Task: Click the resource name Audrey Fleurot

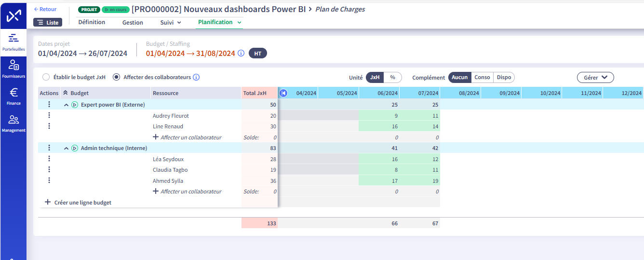Action: point(171,116)
